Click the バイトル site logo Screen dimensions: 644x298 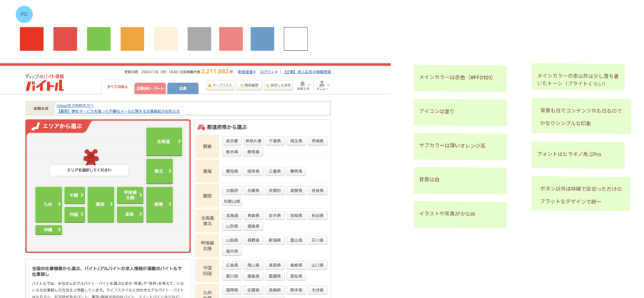coord(45,86)
